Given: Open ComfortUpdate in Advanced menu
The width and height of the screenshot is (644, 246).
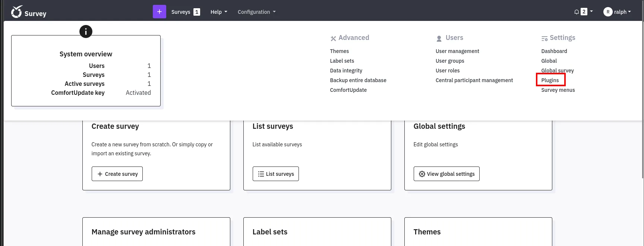Looking at the screenshot, I should (348, 90).
